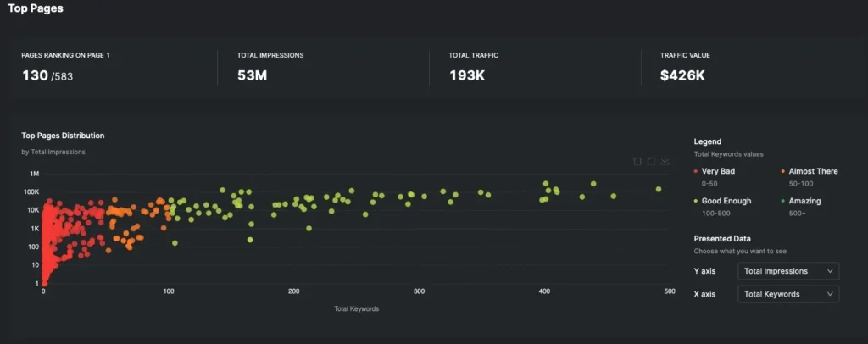
Task: Click the green Amazing legend dot
Action: 782,202
